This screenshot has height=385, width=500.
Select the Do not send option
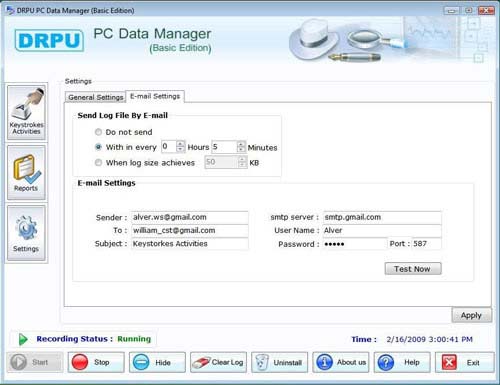click(x=98, y=132)
